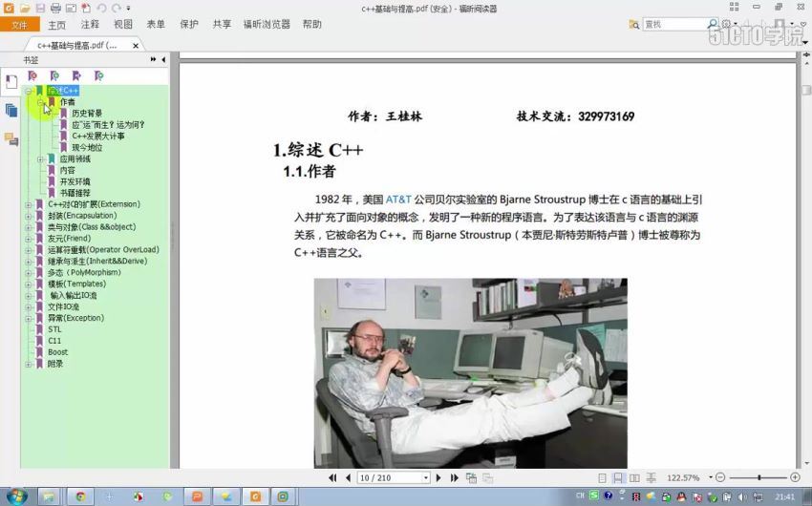Image resolution: width=812 pixels, height=506 pixels.
Task: Click the zoom out minus button
Action: 720,477
